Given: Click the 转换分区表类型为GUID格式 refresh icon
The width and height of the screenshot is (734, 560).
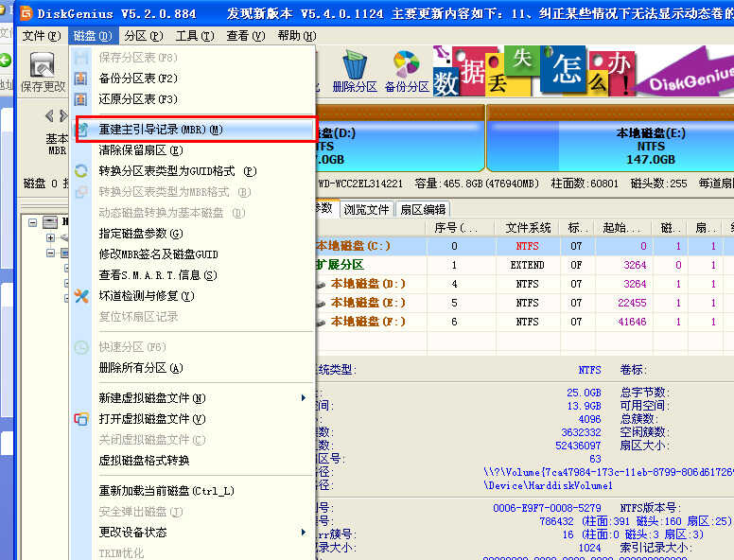Looking at the screenshot, I should [x=81, y=171].
